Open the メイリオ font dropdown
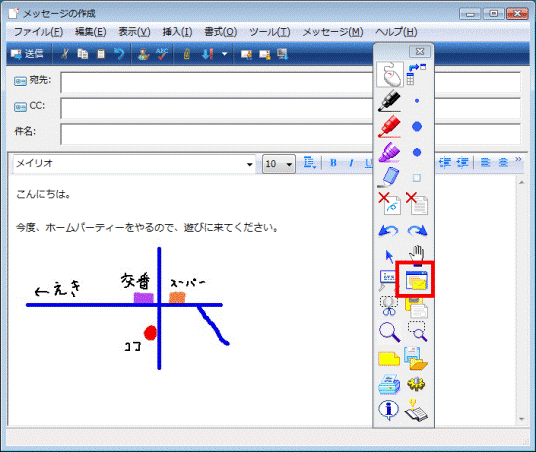The height and width of the screenshot is (452, 536). (250, 164)
